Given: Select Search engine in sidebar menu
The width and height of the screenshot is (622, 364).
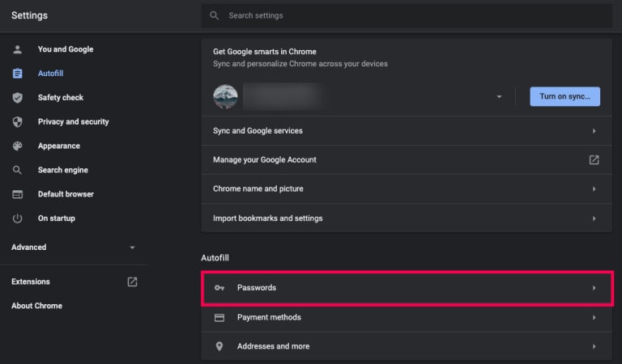Looking at the screenshot, I should click(x=62, y=171).
